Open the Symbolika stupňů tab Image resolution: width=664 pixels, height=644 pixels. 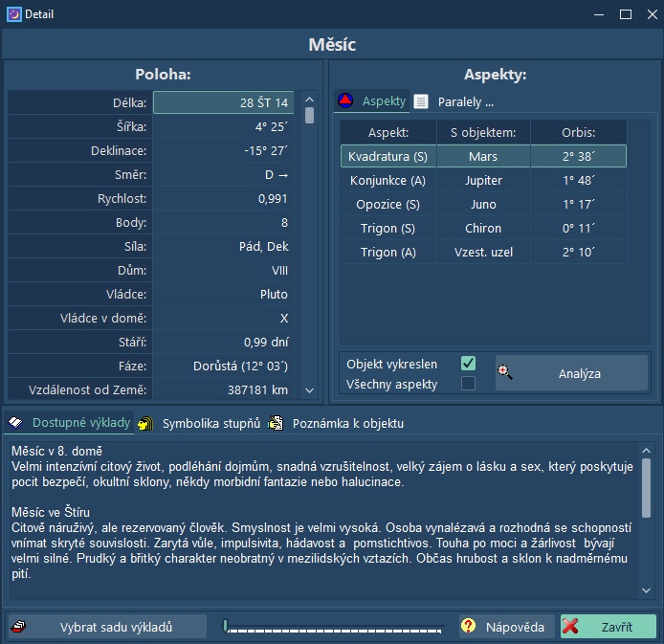pyautogui.click(x=210, y=423)
